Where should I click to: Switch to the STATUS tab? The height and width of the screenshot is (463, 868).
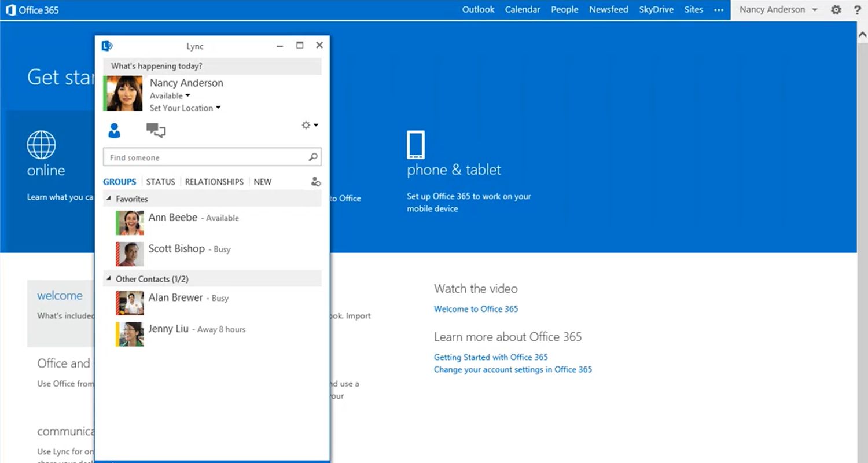(161, 182)
